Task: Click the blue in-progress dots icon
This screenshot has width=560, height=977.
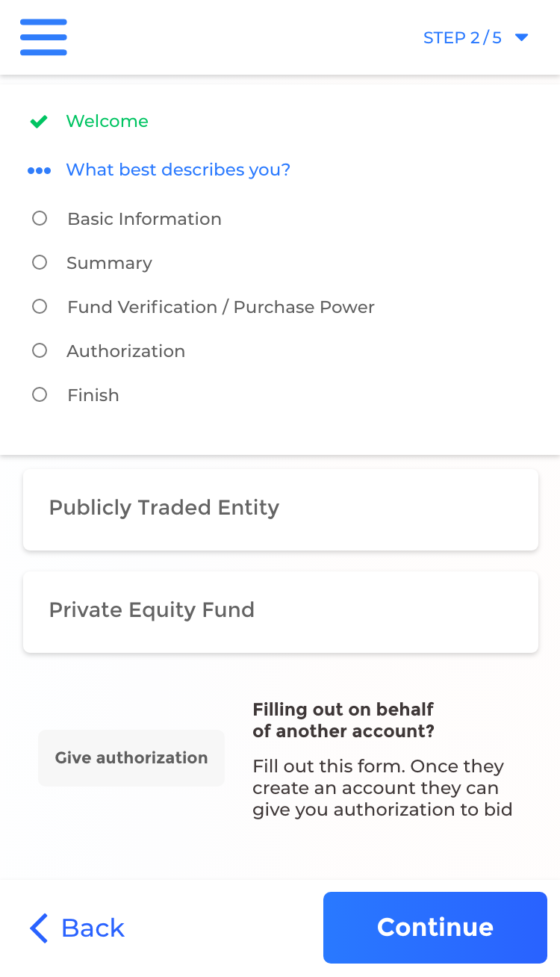Action: 39,171
